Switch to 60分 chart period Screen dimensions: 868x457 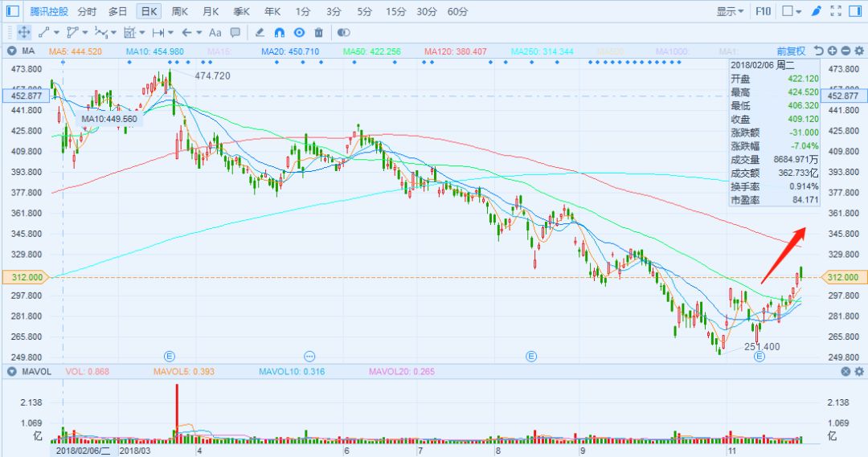[458, 11]
